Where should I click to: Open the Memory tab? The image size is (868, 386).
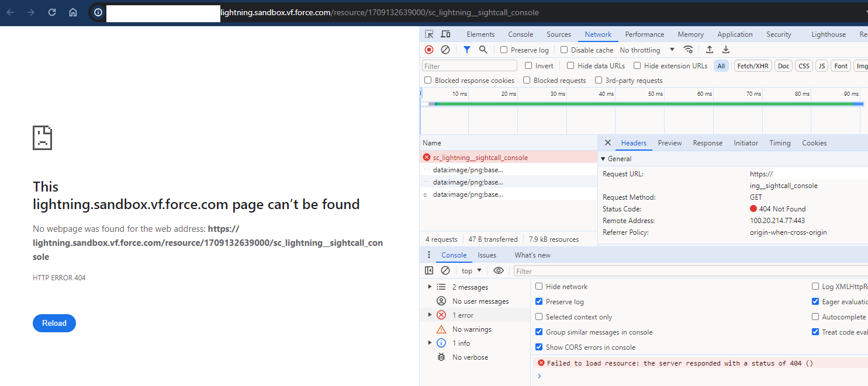(690, 34)
